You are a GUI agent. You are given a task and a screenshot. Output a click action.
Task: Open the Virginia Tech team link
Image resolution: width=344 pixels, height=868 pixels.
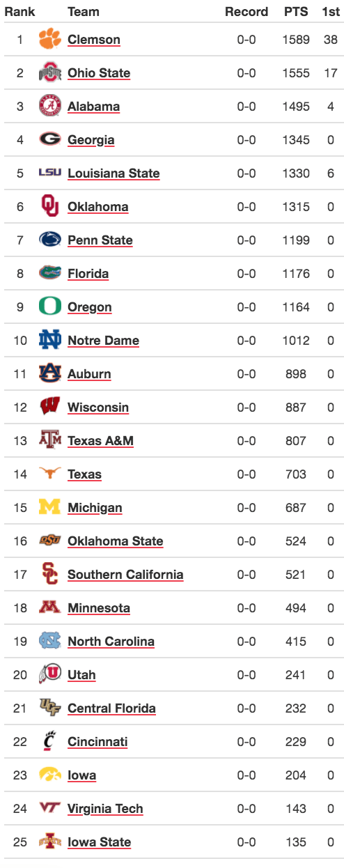(x=105, y=809)
